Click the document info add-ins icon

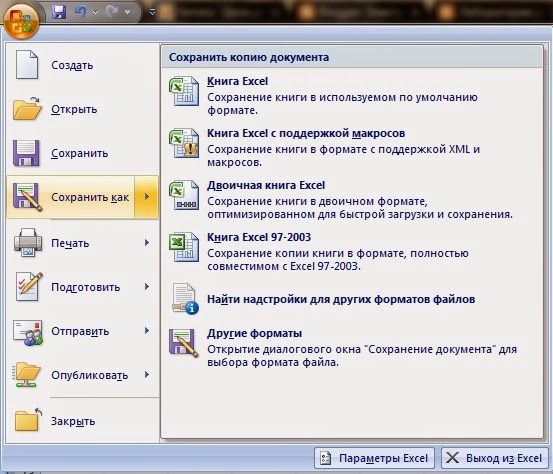(x=185, y=299)
